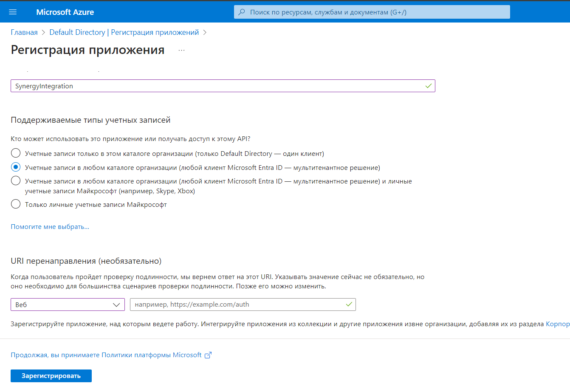Image resolution: width=570 pixels, height=392 pixels.
Task: Click green checkmark in redirect URI field
Action: (349, 305)
